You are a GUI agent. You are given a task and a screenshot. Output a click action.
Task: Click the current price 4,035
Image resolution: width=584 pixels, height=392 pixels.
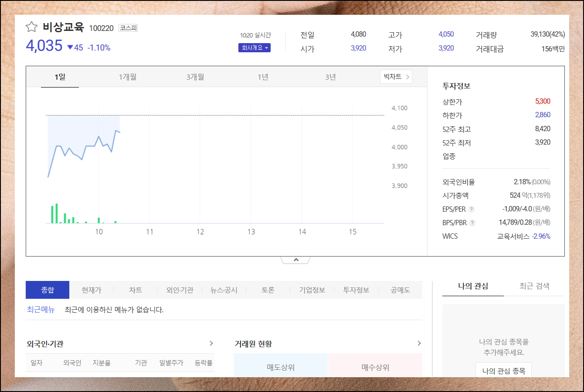(44, 46)
